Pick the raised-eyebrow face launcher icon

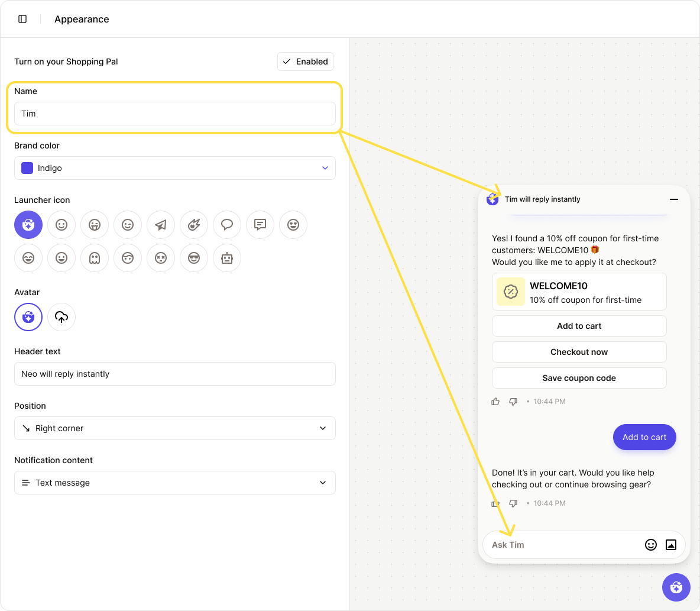point(128,258)
